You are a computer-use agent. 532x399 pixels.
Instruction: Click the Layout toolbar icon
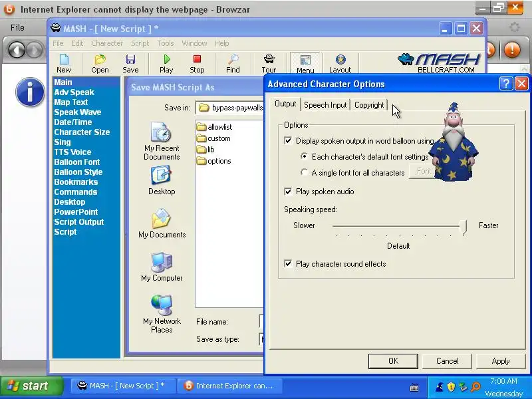coord(340,64)
